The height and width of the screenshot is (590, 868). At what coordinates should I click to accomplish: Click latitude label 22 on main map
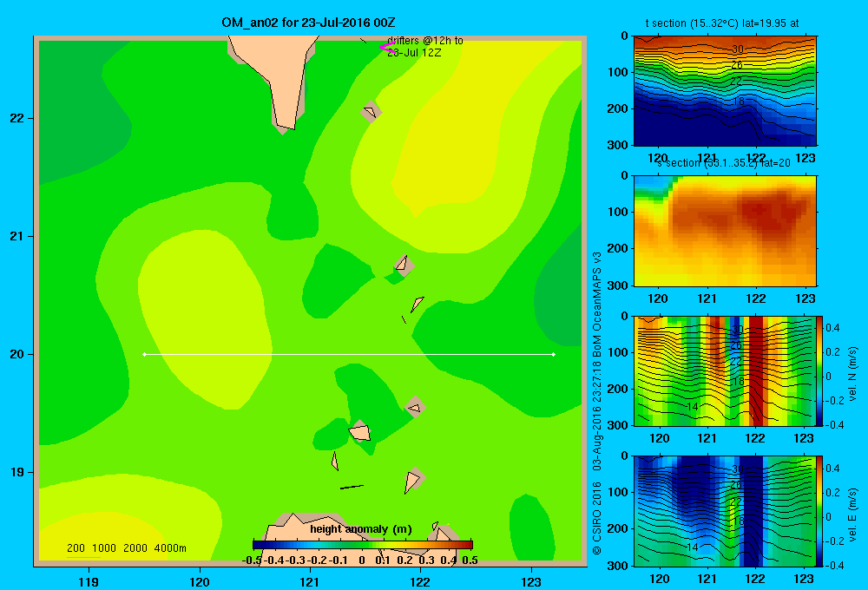click(17, 118)
